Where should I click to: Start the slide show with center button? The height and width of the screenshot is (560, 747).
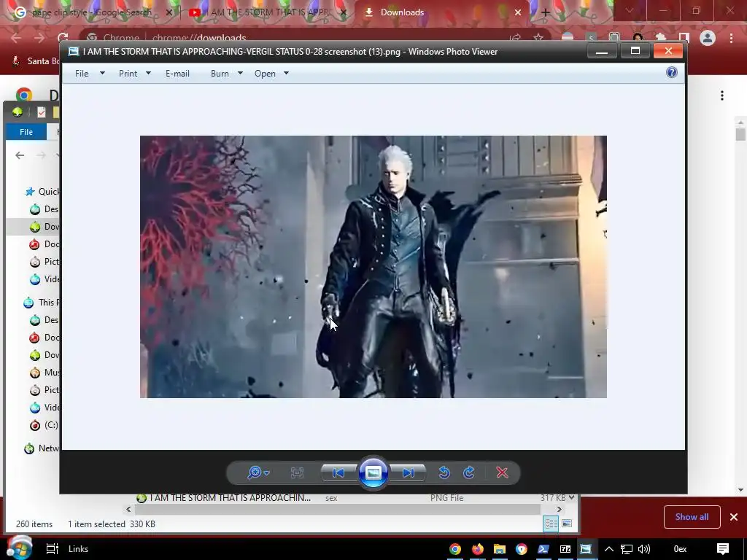373,472
